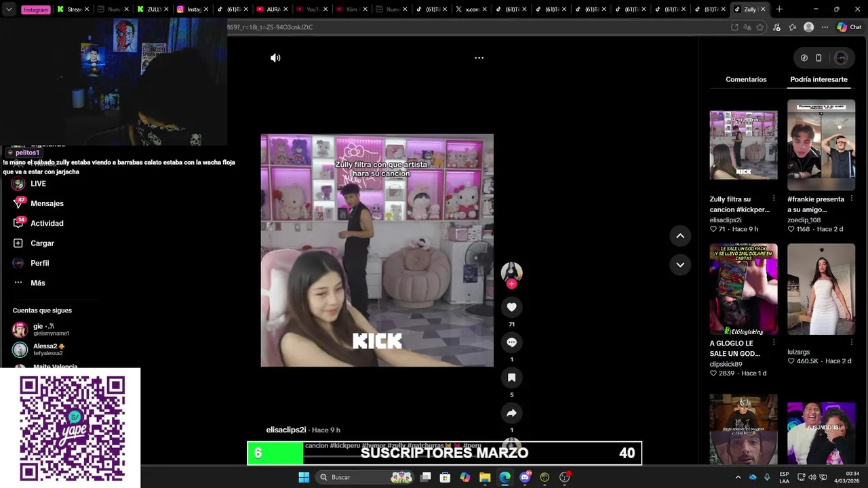Open the Windows Start menu
Screen dimensions: 868x488
coord(304,477)
